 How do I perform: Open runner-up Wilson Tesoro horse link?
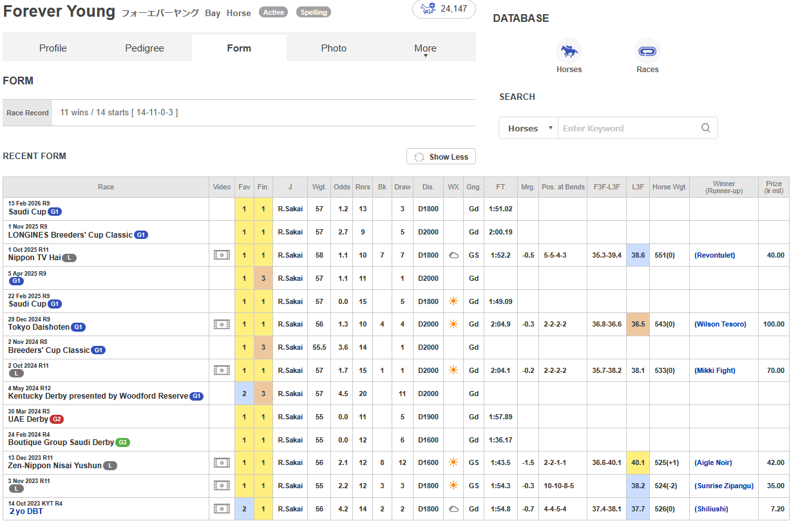tap(720, 324)
